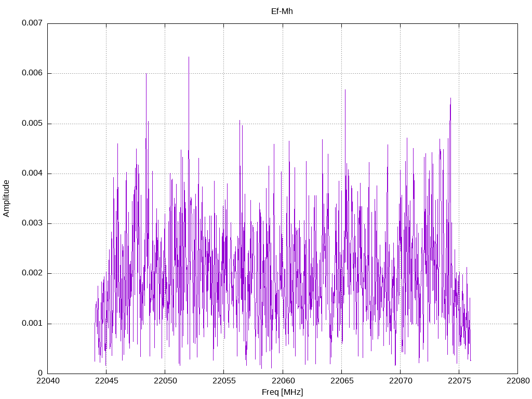Image resolution: width=532 pixels, height=399 pixels.
Task: Click x-axis tick label 22065
Action: pos(342,381)
